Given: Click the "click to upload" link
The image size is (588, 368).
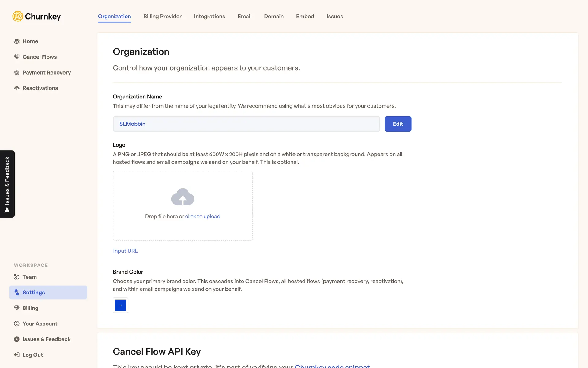Looking at the screenshot, I should (x=202, y=217).
